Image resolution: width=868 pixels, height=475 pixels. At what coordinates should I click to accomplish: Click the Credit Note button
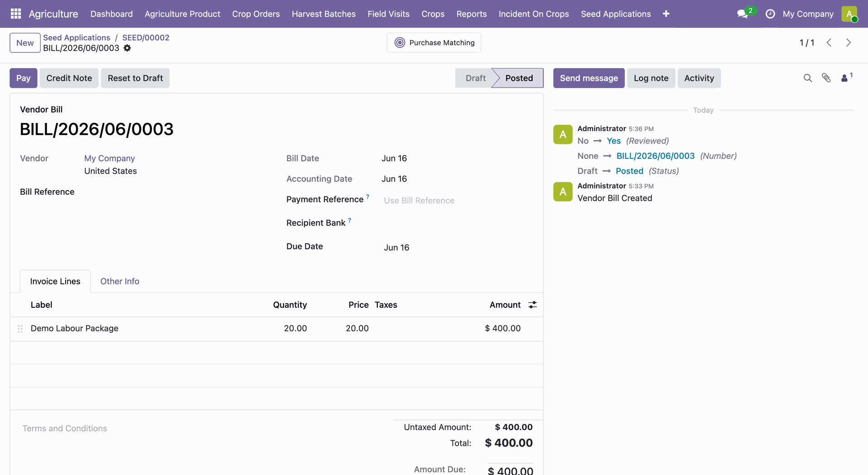coord(69,78)
